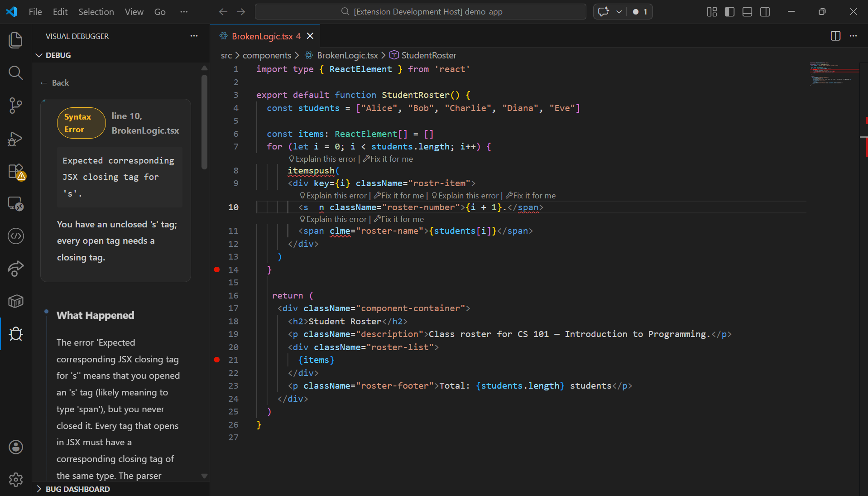Toggle the primary side bar layout button
868x496 pixels.
(x=729, y=12)
